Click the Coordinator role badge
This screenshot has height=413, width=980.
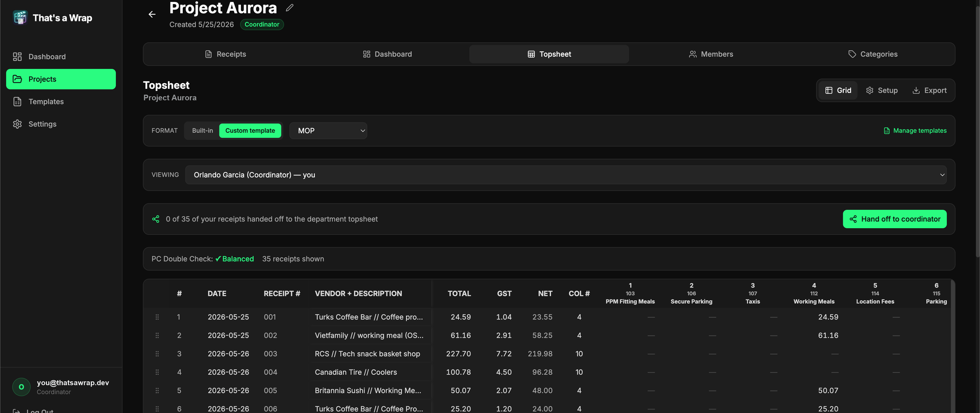pos(262,25)
